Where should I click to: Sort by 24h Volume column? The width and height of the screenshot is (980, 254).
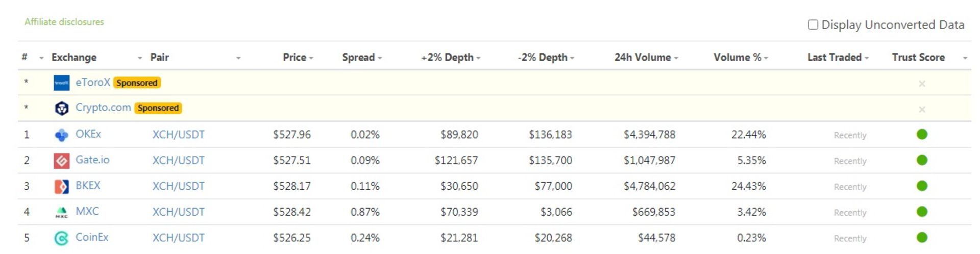(643, 57)
